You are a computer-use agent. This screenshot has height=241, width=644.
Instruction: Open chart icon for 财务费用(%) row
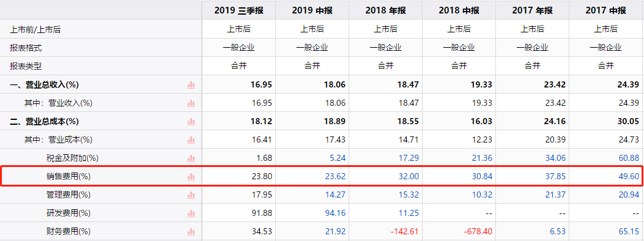coord(191,232)
